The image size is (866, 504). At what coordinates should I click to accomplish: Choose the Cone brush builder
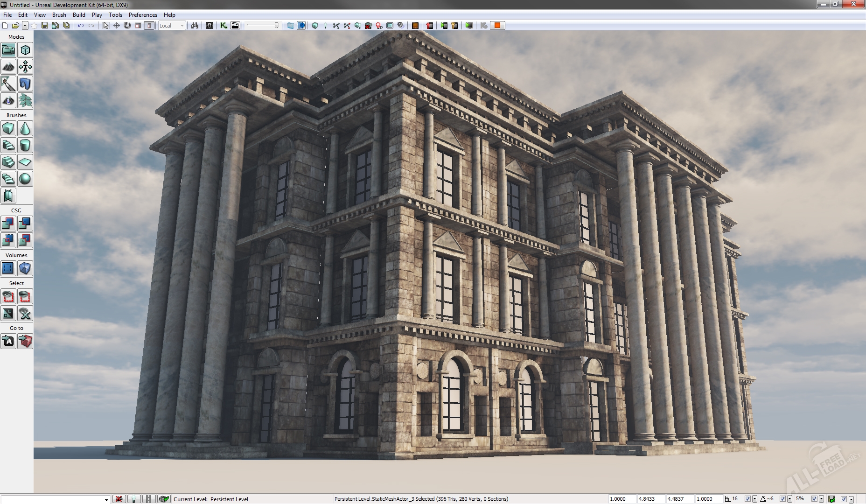[25, 128]
